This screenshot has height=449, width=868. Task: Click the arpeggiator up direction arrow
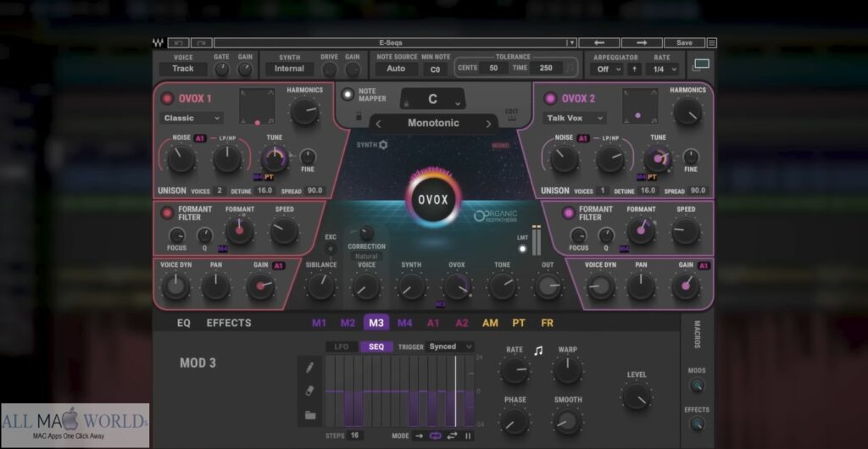click(x=634, y=69)
